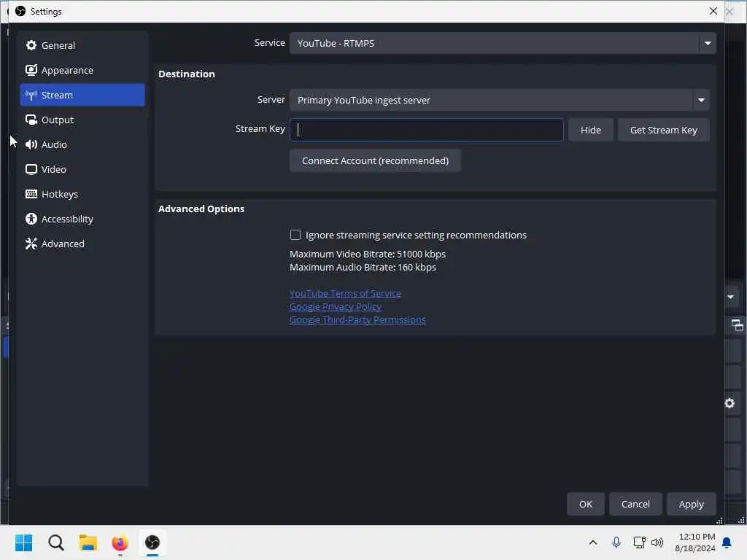Click the microphone tray icon
Viewport: 747px width, 560px height.
pyautogui.click(x=616, y=542)
